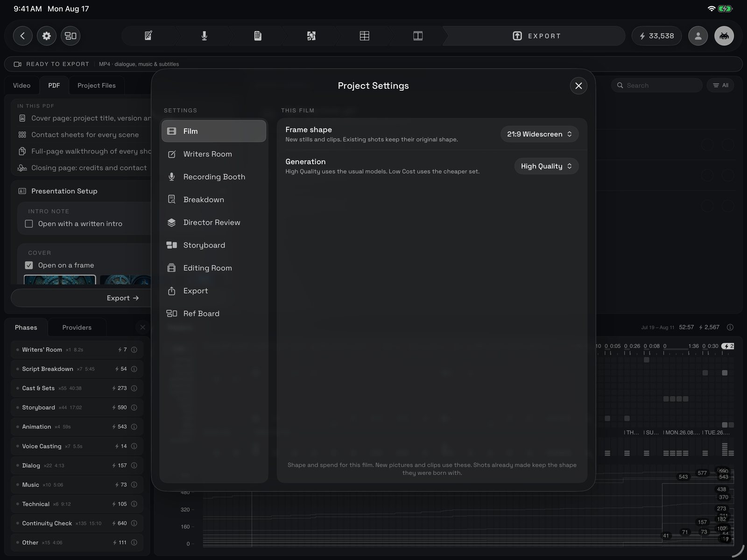Select the Cast & Sets phase row
Viewport: 747px width, 560px height.
click(77, 388)
